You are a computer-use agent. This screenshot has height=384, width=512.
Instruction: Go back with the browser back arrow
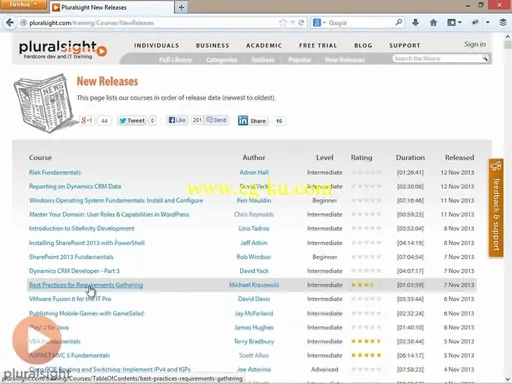[10, 23]
